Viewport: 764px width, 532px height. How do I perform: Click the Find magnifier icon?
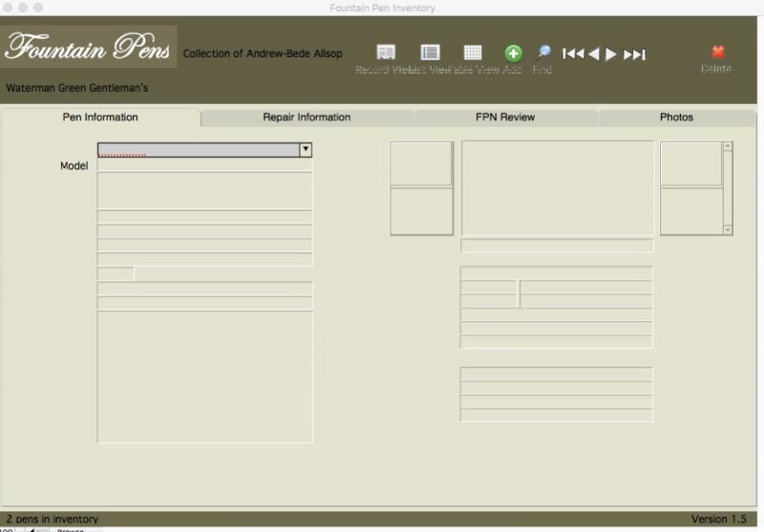click(x=542, y=53)
